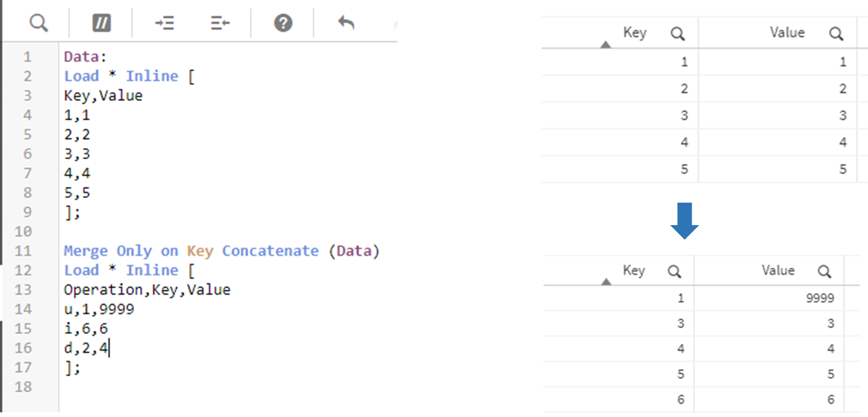This screenshot has width=868, height=417.
Task: Click the bottom table Key sort indicator
Action: (x=606, y=283)
